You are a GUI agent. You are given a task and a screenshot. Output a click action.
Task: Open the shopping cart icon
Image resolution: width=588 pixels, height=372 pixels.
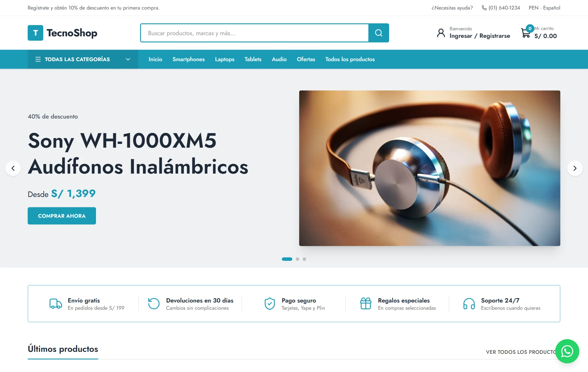coord(525,33)
